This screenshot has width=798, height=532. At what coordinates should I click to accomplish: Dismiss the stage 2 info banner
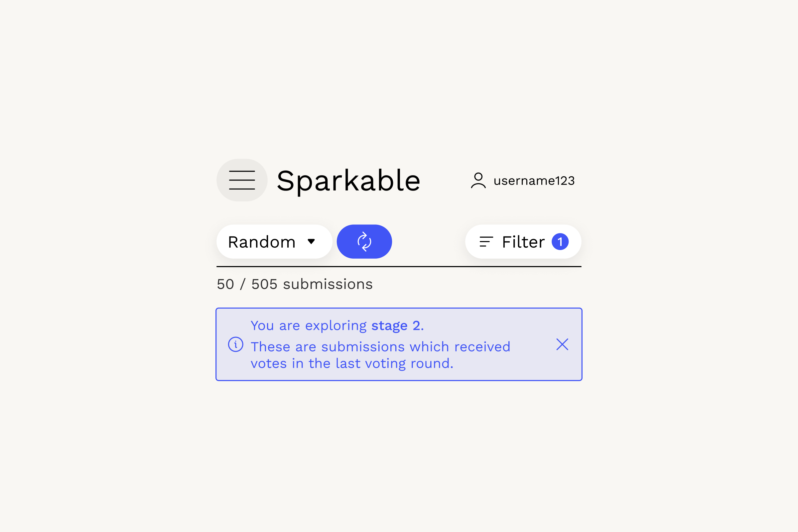point(562,344)
